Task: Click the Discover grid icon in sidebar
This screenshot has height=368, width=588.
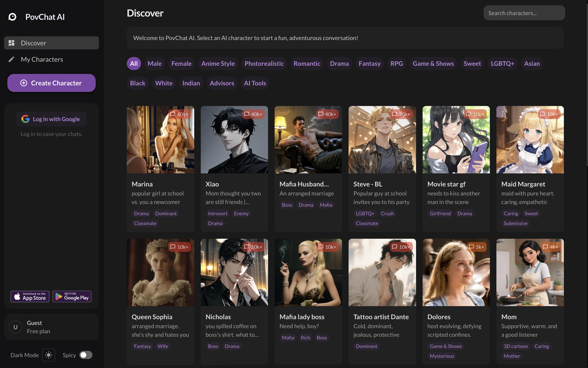Action: click(x=11, y=43)
